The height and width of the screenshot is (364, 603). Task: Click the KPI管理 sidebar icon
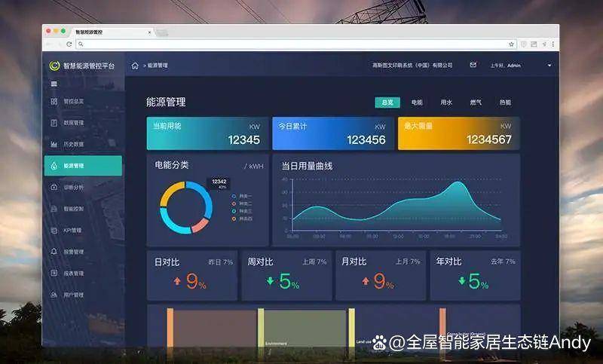click(x=54, y=231)
